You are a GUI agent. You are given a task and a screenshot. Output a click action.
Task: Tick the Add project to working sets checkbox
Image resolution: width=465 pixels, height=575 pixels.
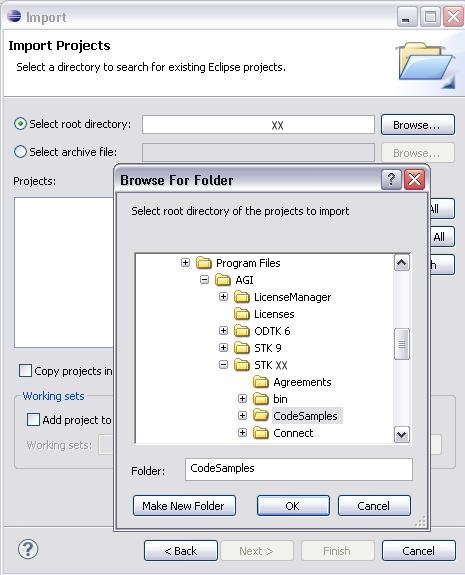pyautogui.click(x=33, y=419)
